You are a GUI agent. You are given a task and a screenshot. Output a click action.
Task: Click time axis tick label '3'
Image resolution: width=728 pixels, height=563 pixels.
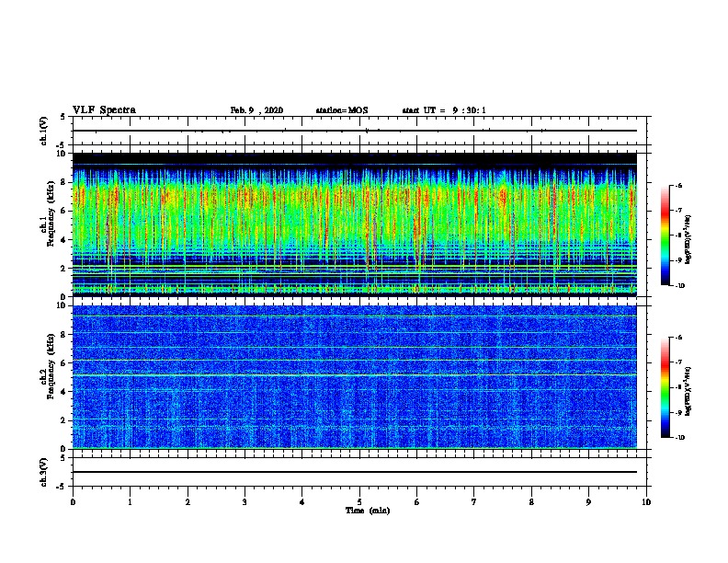pyautogui.click(x=245, y=502)
